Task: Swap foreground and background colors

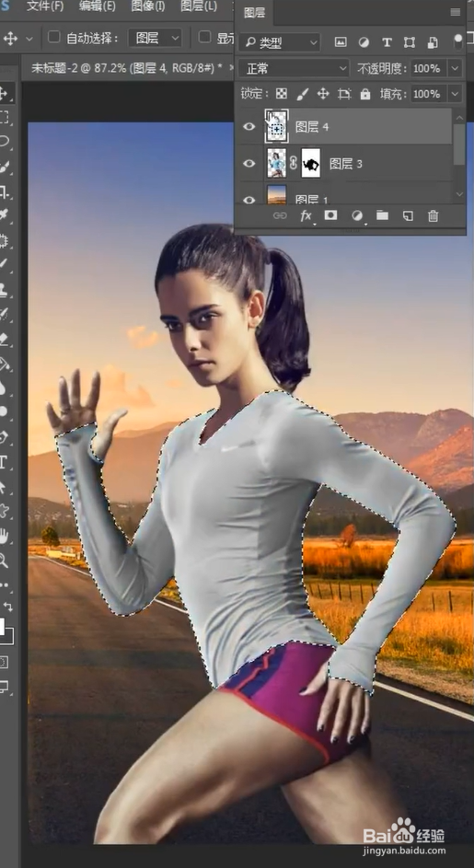Action: coord(7,607)
